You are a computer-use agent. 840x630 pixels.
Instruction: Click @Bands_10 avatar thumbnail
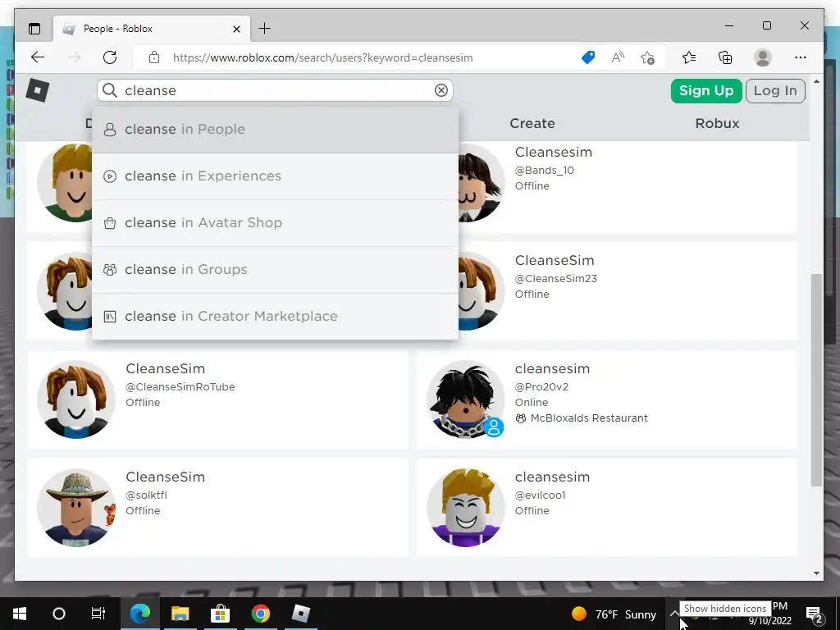(x=482, y=183)
